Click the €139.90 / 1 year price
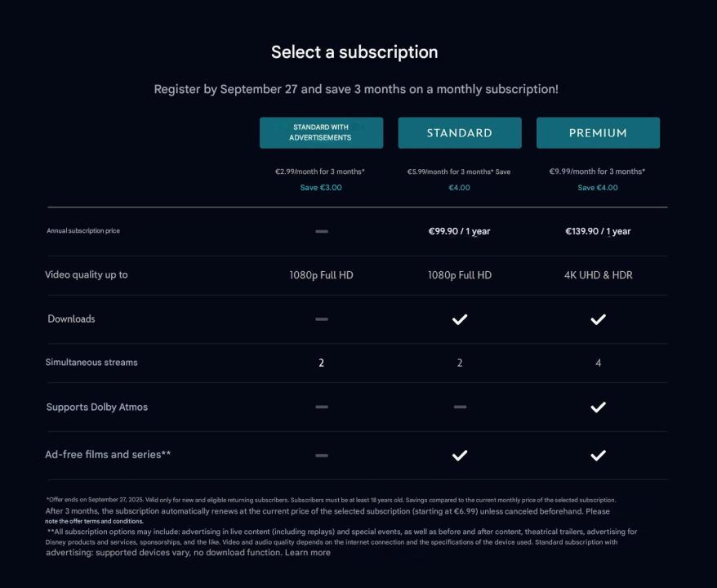Image resolution: width=717 pixels, height=588 pixels. point(598,231)
